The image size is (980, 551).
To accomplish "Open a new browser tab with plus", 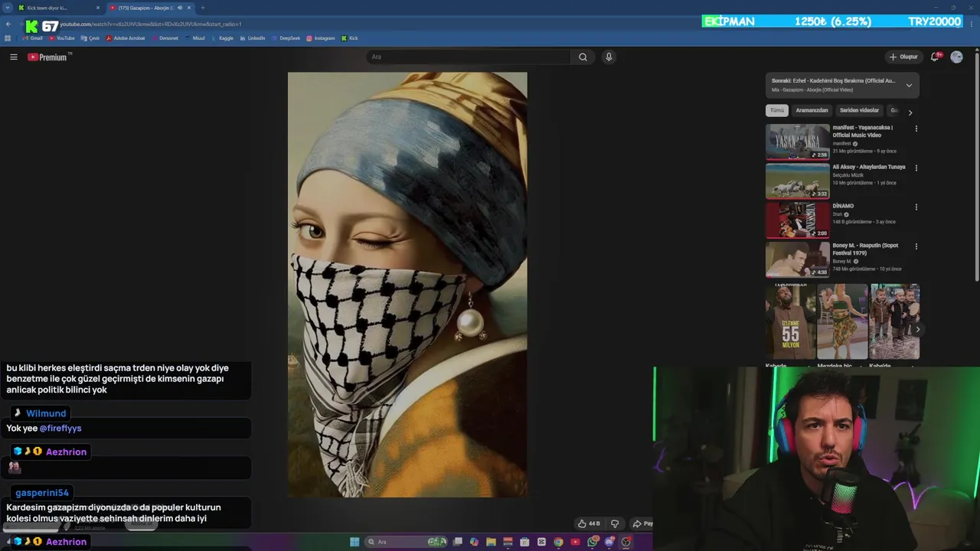I will (x=202, y=8).
